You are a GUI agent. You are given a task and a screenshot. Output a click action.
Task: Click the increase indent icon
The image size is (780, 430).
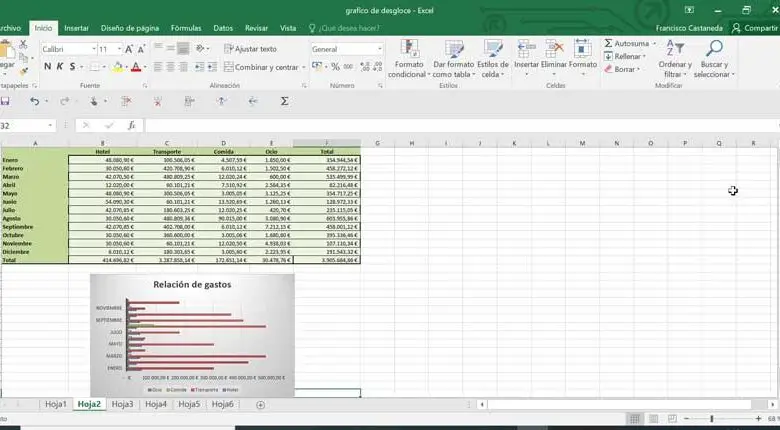(212, 67)
